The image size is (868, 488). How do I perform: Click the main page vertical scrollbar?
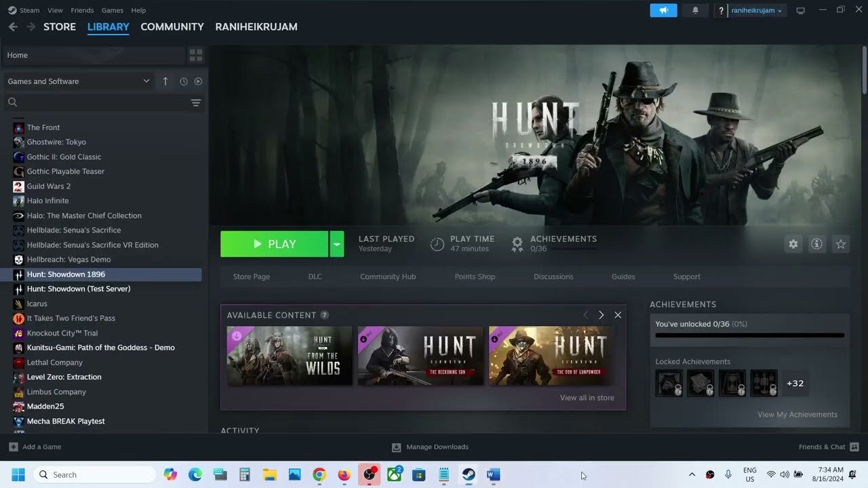pyautogui.click(x=865, y=70)
